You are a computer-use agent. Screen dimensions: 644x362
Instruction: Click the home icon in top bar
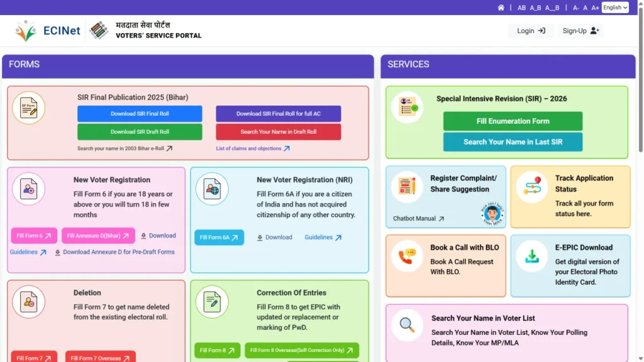501,7
